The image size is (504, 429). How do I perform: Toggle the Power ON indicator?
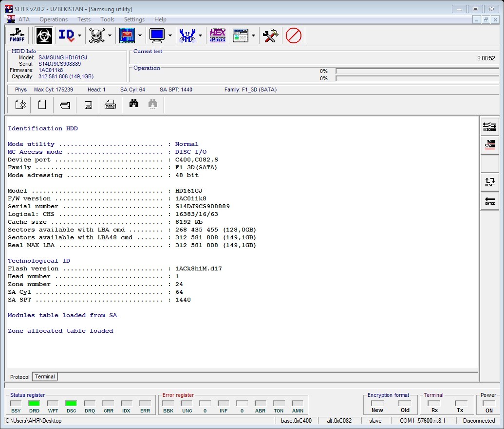tap(489, 404)
